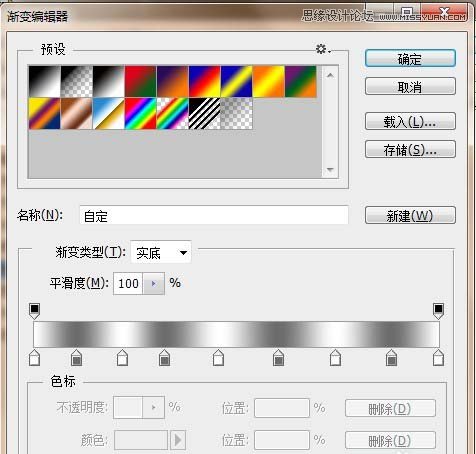
Task: Confirm with the 确定 button
Action: [410, 59]
